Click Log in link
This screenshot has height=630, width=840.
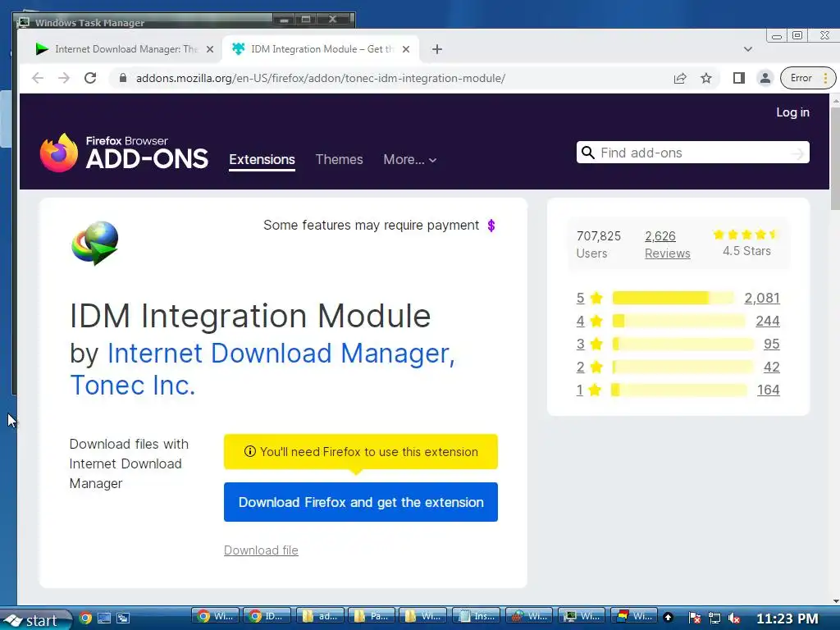[x=793, y=112]
